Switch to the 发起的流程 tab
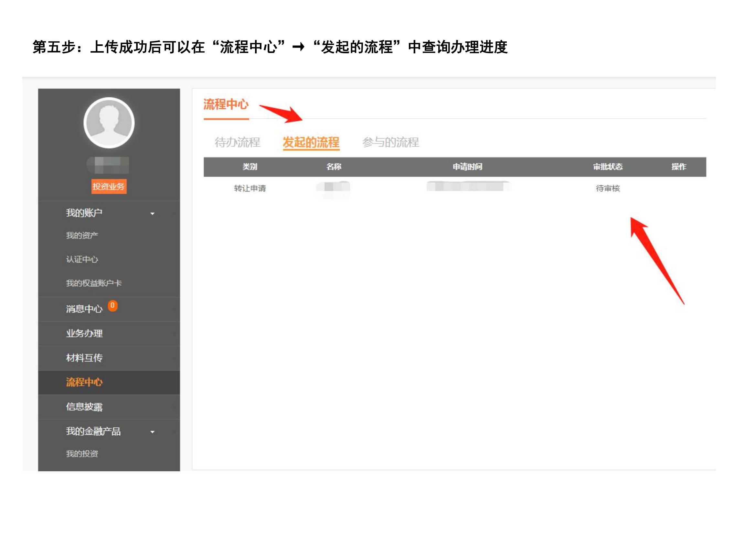This screenshot has height=535, width=756. pyautogui.click(x=311, y=142)
